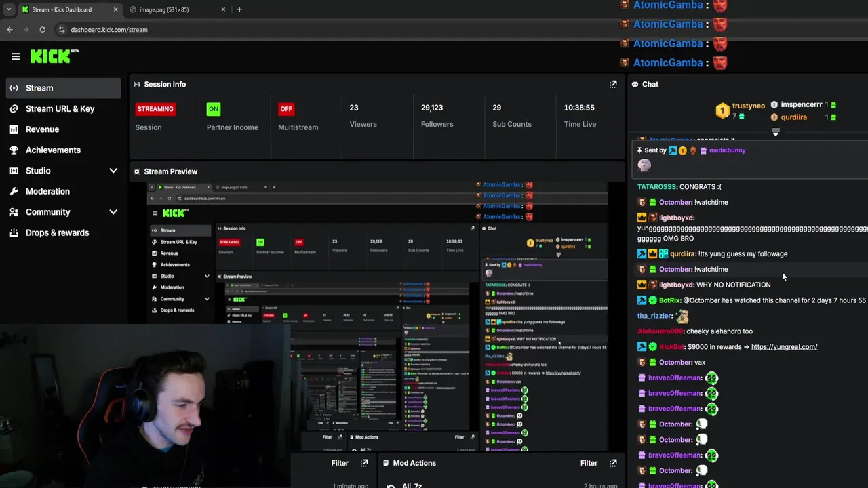Click the 'cheeky alehandro too' message
Viewport: 868px width, 488px height.
point(719,331)
